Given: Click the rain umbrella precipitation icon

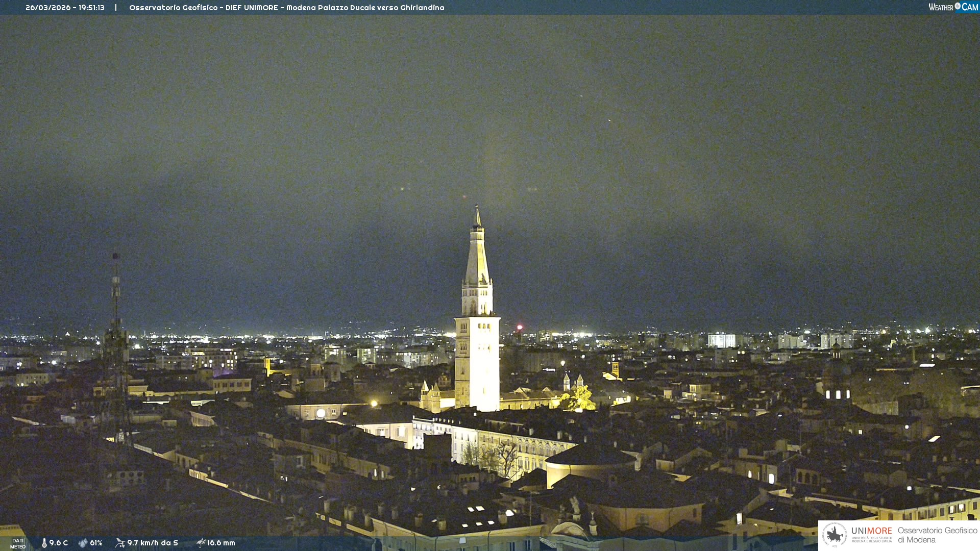Looking at the screenshot, I should tap(201, 543).
